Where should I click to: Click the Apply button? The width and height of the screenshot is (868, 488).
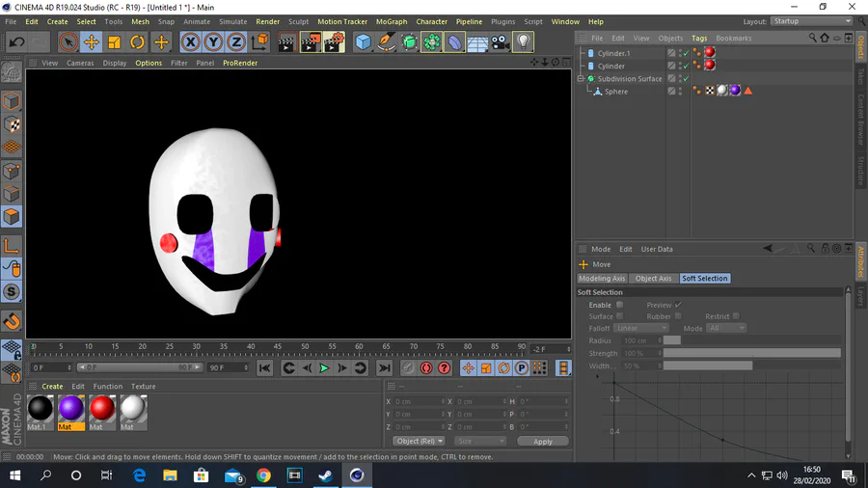point(543,442)
